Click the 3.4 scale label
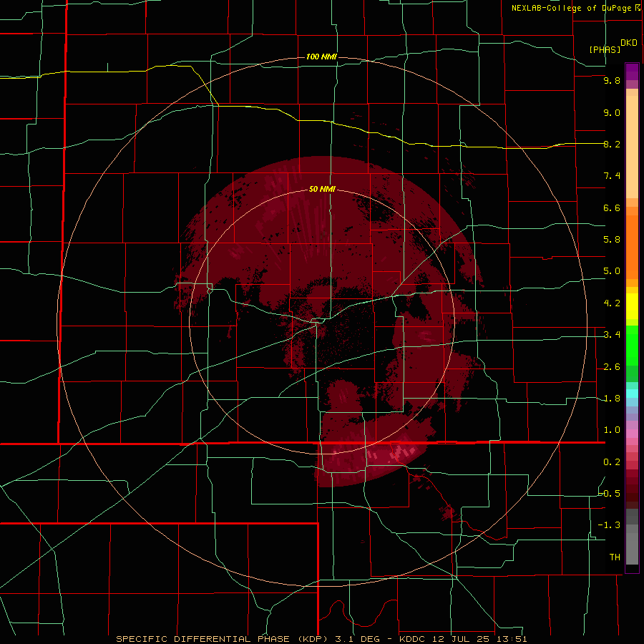This screenshot has width=644, height=644. [x=612, y=335]
